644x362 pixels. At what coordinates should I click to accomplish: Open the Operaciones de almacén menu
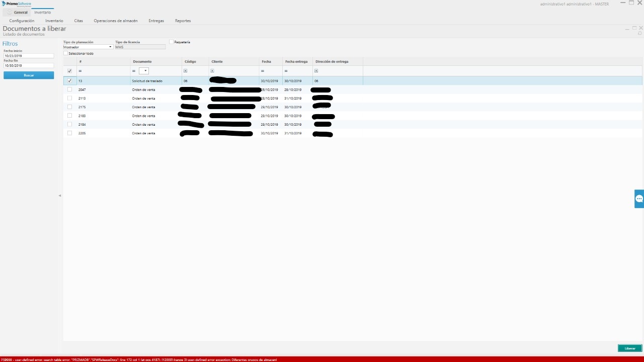click(115, 21)
